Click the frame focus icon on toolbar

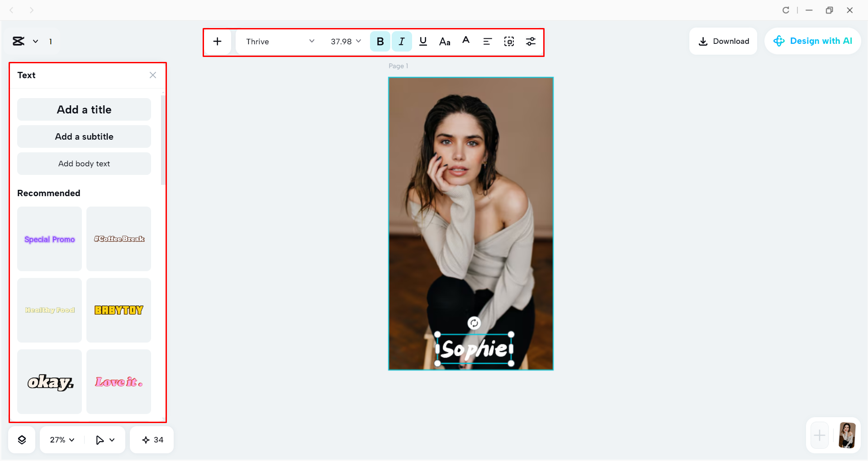pyautogui.click(x=509, y=41)
